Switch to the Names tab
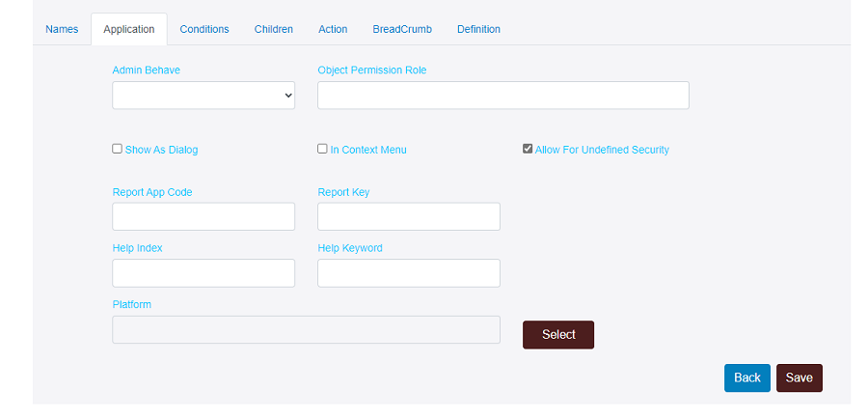 (x=62, y=29)
